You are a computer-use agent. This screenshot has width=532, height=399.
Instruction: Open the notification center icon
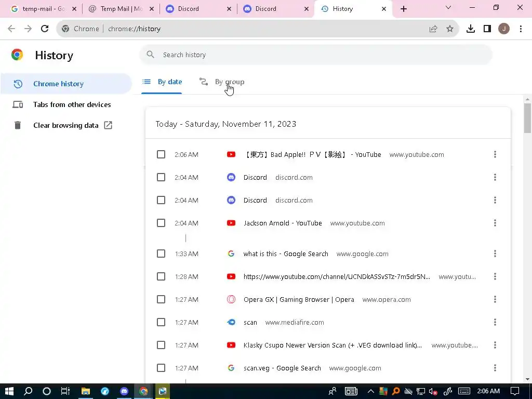515,391
